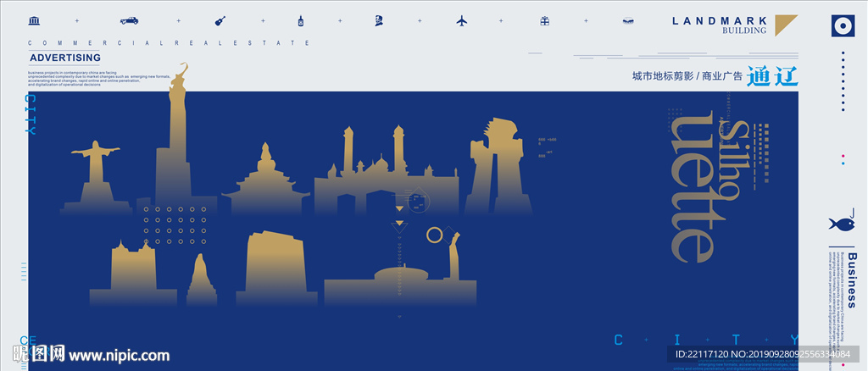Click the airplane icon
Viewport: 868px width, 371px height.
pos(462,21)
